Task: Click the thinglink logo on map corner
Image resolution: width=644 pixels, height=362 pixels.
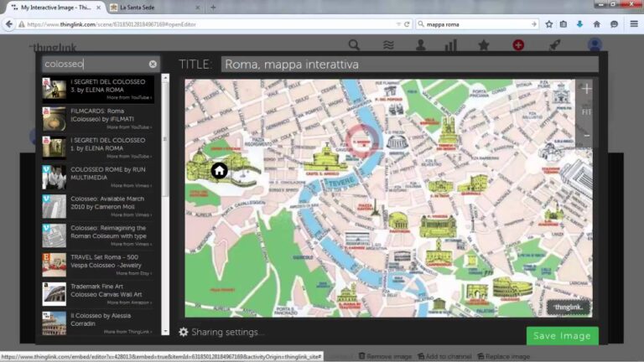Action: 568,308
